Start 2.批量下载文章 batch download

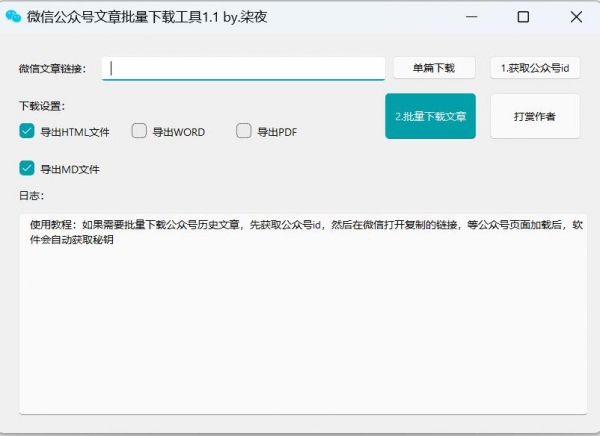pos(430,116)
